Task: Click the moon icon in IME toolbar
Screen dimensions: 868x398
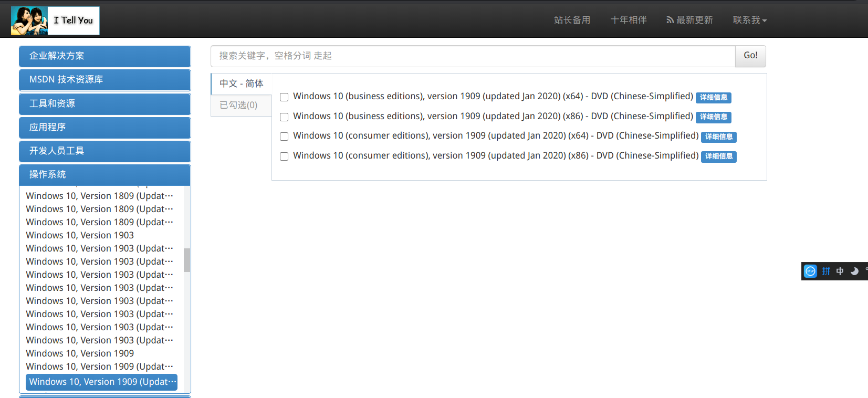Action: point(854,271)
